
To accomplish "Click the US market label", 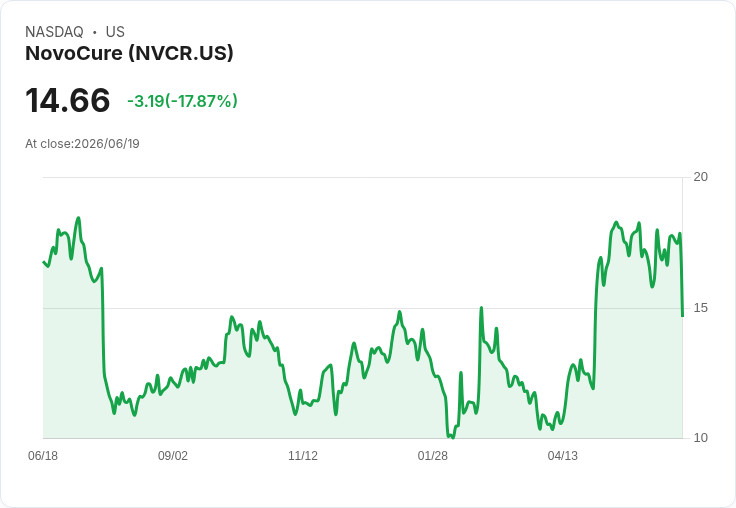I will coord(115,32).
